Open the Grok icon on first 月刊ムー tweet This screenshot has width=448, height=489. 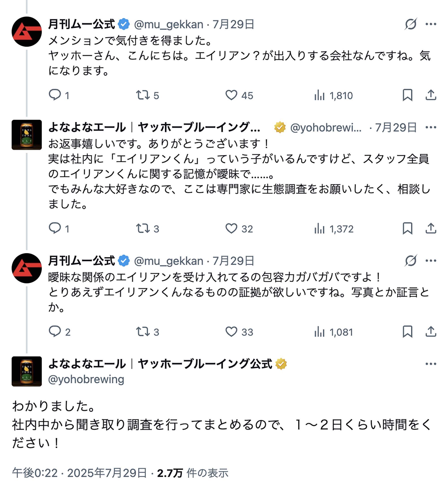(411, 24)
